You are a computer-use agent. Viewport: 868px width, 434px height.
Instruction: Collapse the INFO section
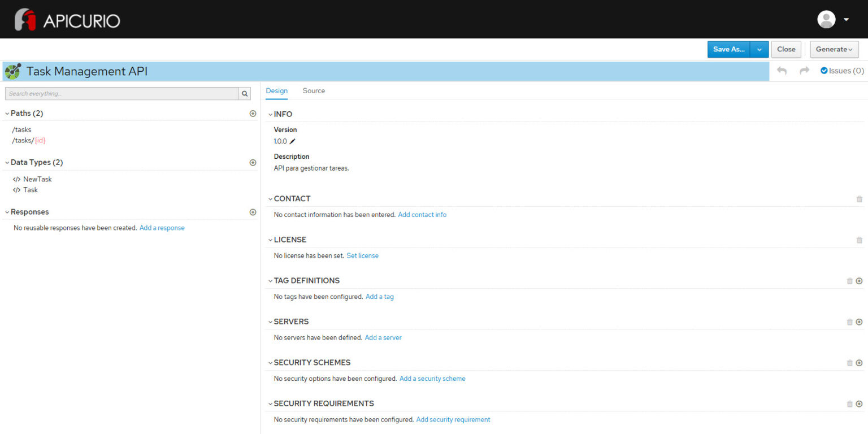(x=271, y=114)
